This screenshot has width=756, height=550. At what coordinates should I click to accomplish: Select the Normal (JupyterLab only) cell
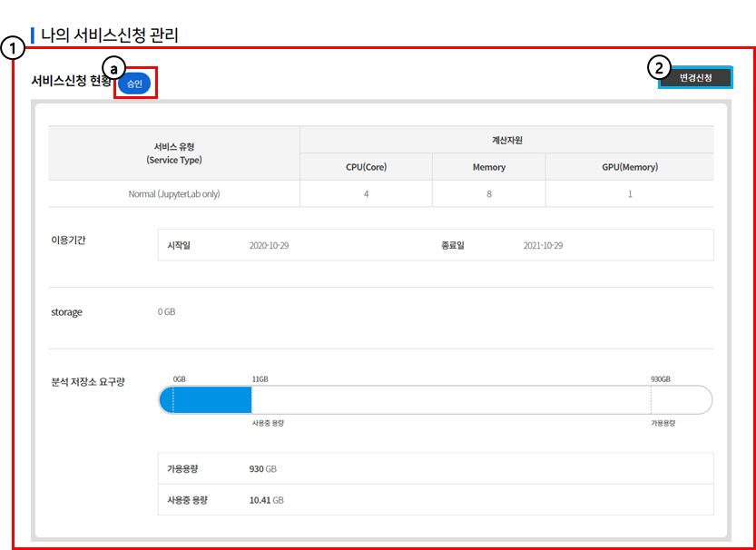coord(174,194)
